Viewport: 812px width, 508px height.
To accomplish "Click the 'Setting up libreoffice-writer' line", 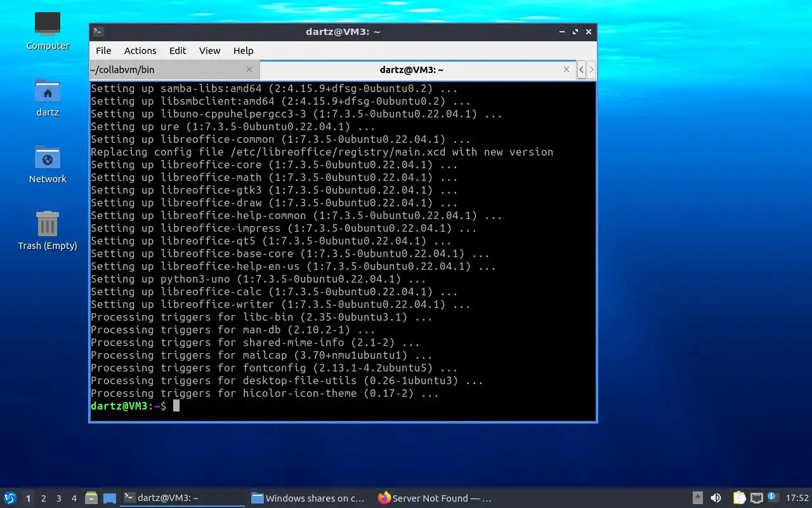I will click(280, 304).
